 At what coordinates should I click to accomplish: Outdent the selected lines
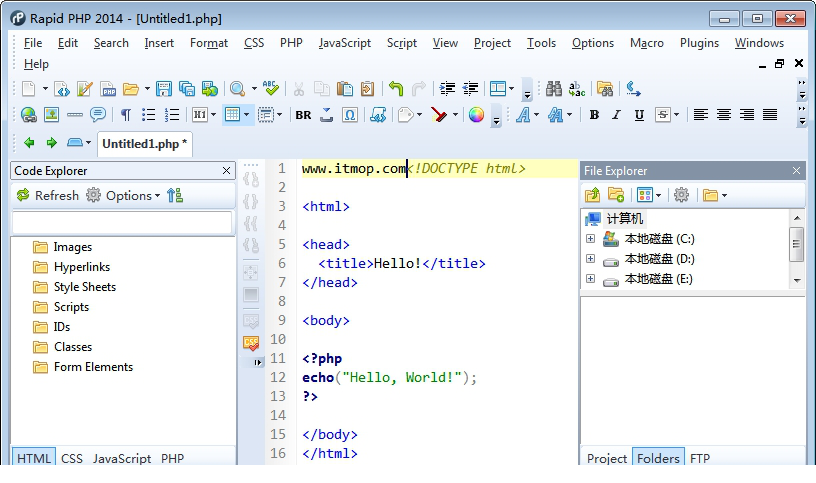point(470,89)
